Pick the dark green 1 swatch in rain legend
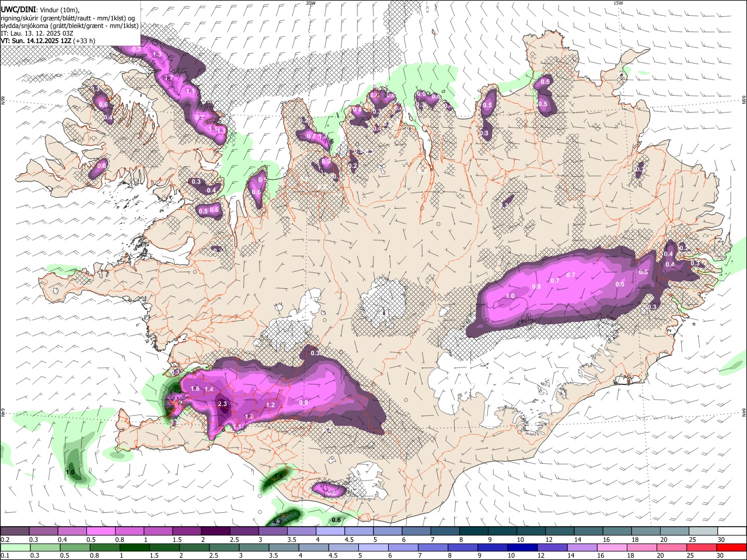747x560 pixels. point(134,547)
